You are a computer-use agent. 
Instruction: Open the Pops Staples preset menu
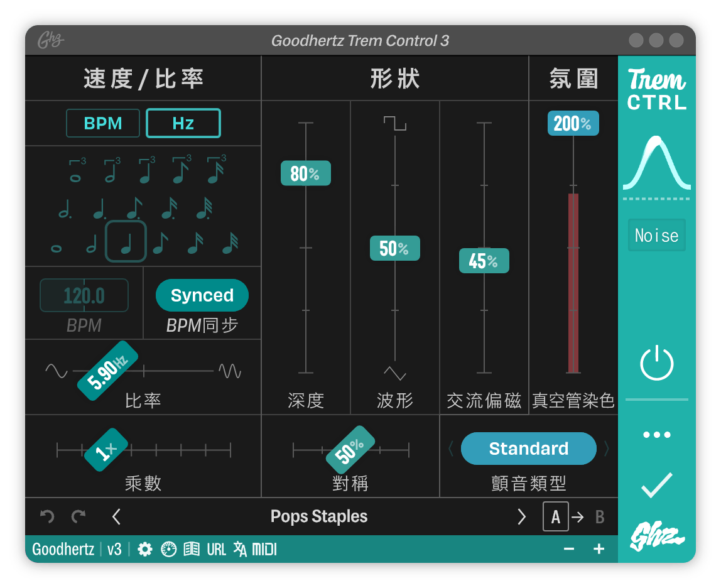point(319,516)
